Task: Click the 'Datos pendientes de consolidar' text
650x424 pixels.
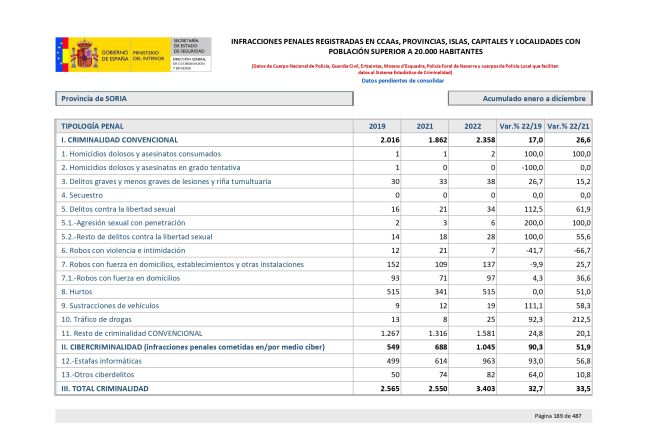Action: tap(403, 81)
